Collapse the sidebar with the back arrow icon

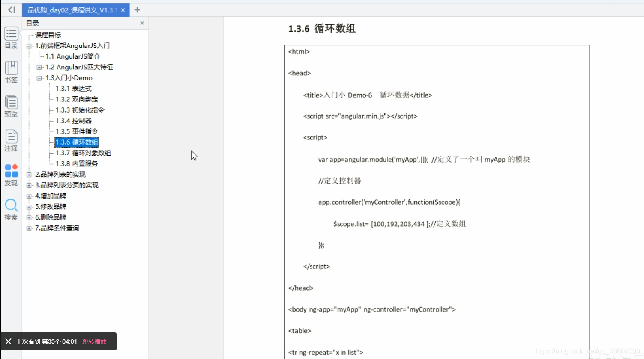coord(12,10)
